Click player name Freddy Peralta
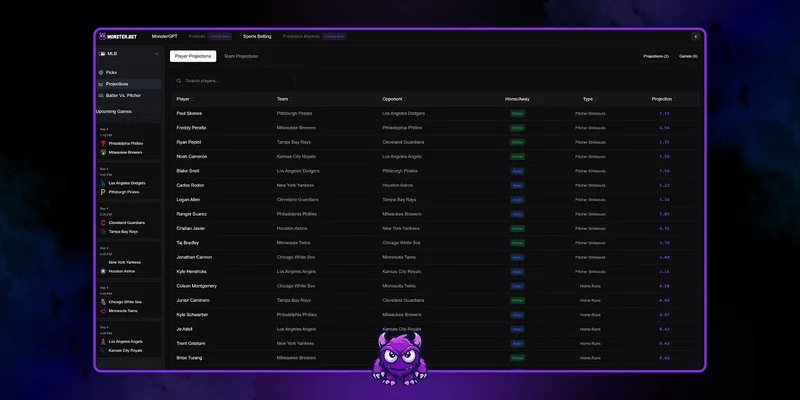800x400 pixels. pos(191,128)
